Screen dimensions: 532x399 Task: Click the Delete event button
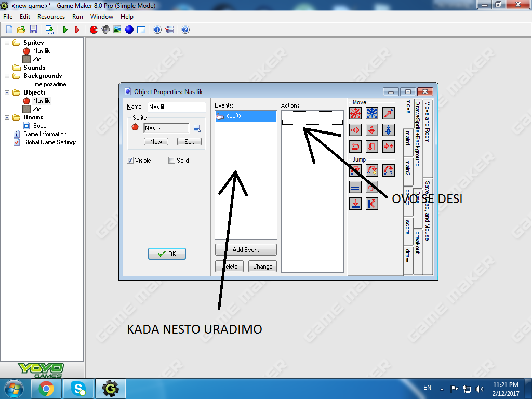(x=229, y=267)
